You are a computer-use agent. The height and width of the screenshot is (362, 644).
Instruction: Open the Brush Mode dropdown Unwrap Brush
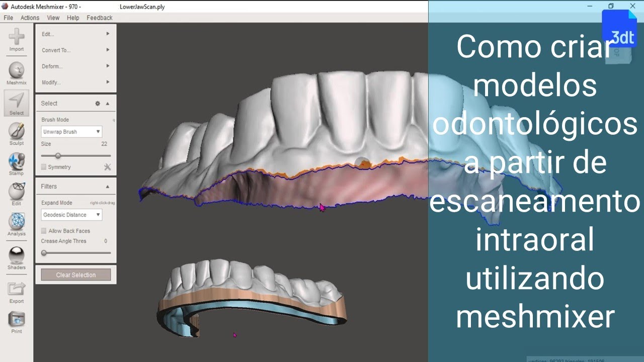click(71, 132)
